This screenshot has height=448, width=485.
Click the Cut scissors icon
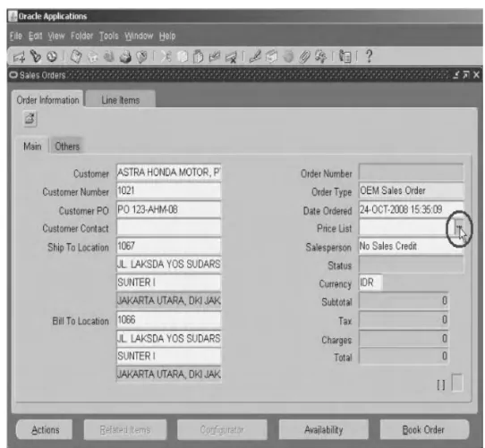166,57
